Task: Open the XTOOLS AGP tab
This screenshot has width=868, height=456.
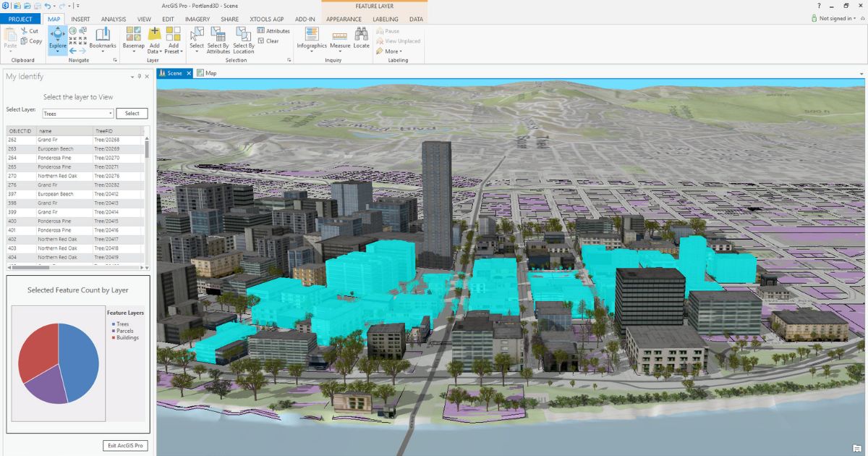Action: point(266,19)
